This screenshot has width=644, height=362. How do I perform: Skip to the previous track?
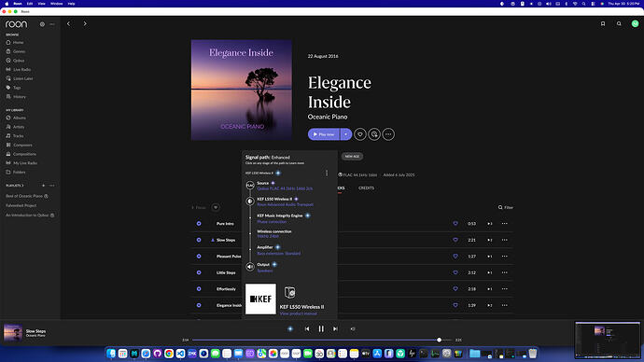[307, 328]
